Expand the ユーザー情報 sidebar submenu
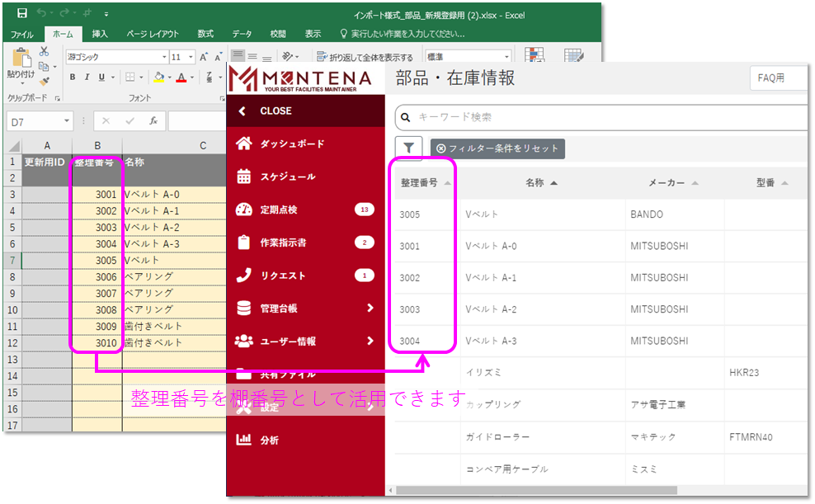 tap(370, 341)
